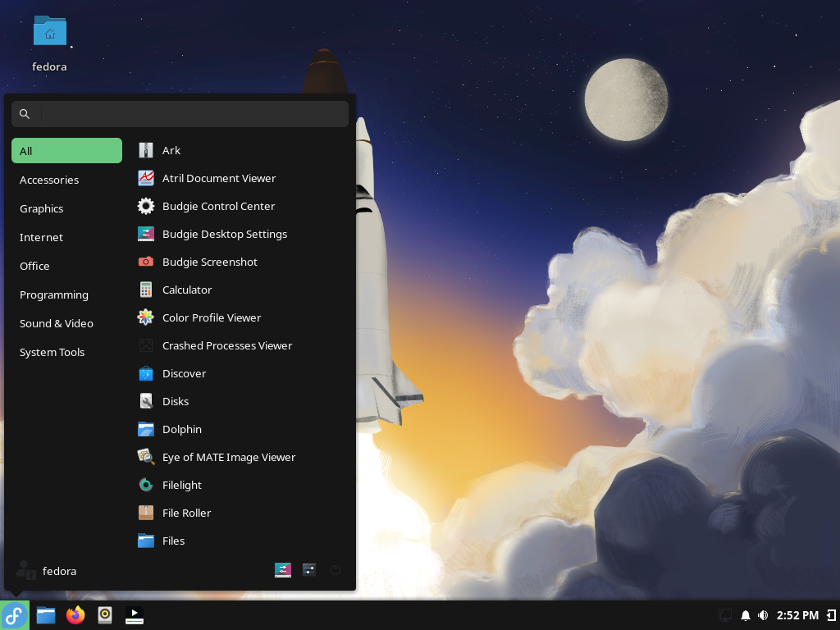Open Atril Document Viewer
The height and width of the screenshot is (630, 840).
click(x=219, y=178)
